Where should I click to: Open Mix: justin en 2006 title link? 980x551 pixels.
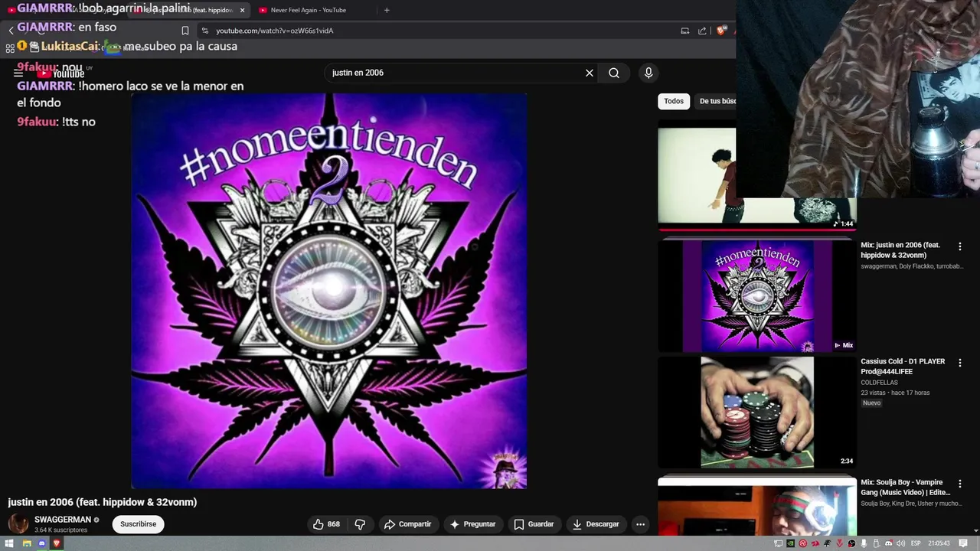pyautogui.click(x=900, y=250)
